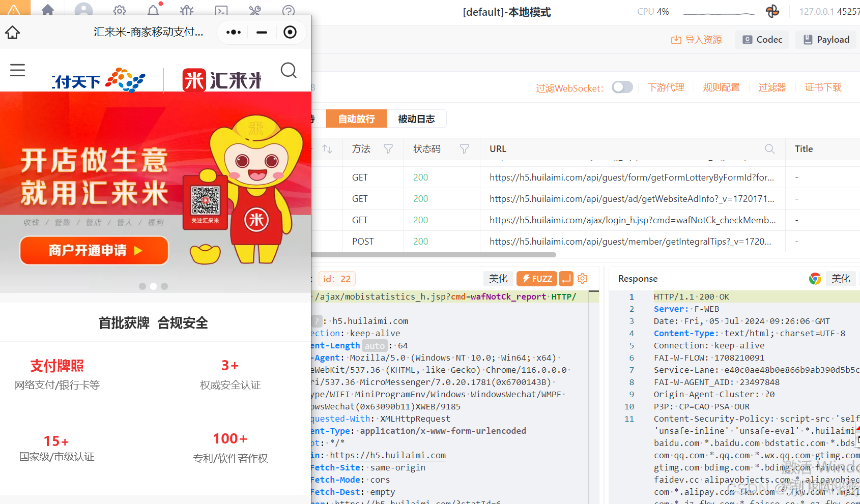The height and width of the screenshot is (504, 860).
Task: Click the 付天下 logo
Action: tap(99, 80)
